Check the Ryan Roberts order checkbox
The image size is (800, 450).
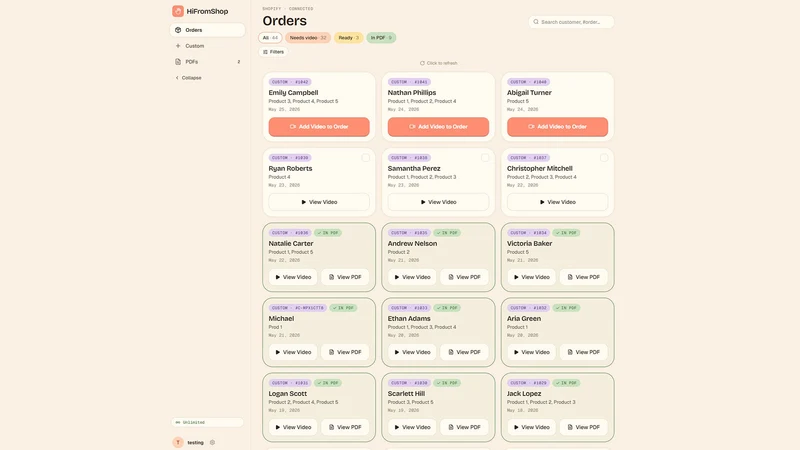(x=365, y=158)
